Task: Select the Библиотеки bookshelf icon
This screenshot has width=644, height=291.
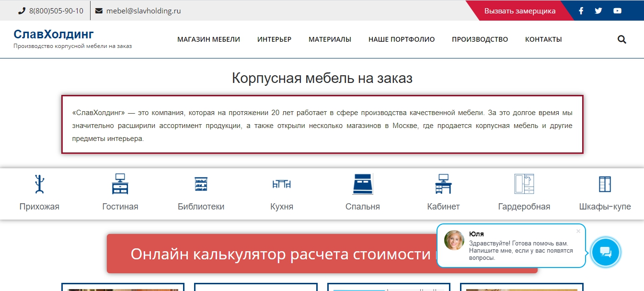Action: point(201,185)
